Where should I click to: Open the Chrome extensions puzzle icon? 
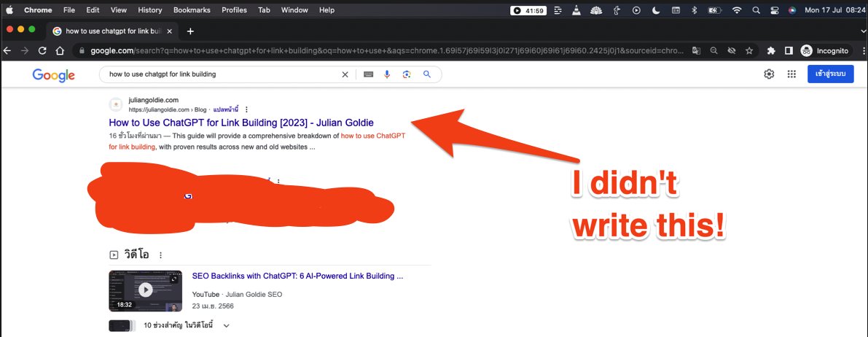(770, 50)
